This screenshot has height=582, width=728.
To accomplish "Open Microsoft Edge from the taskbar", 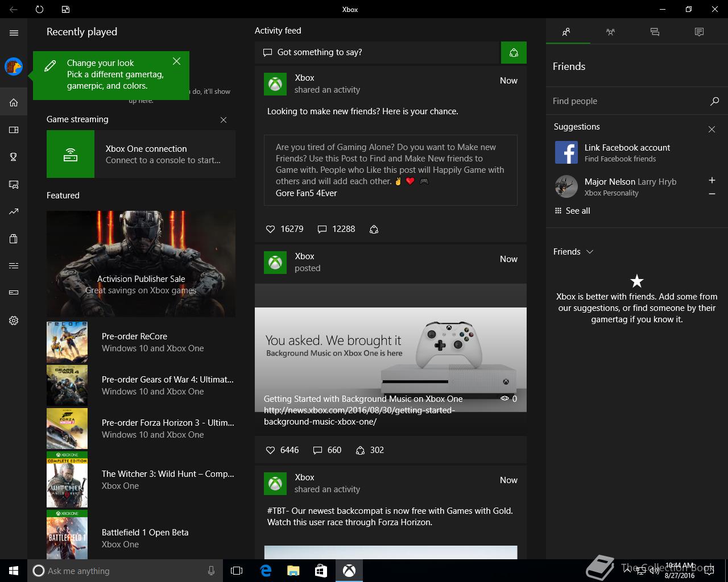I will [266, 571].
